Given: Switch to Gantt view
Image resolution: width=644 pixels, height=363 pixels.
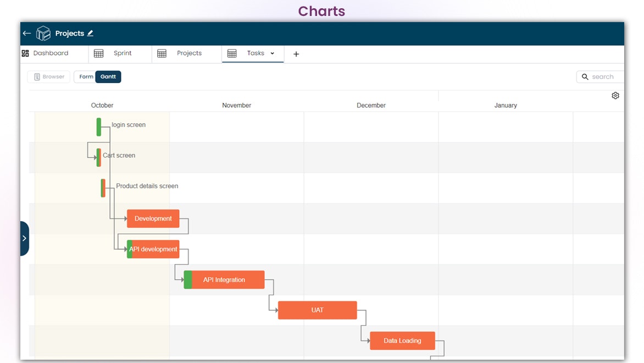Looking at the screenshot, I should (108, 77).
